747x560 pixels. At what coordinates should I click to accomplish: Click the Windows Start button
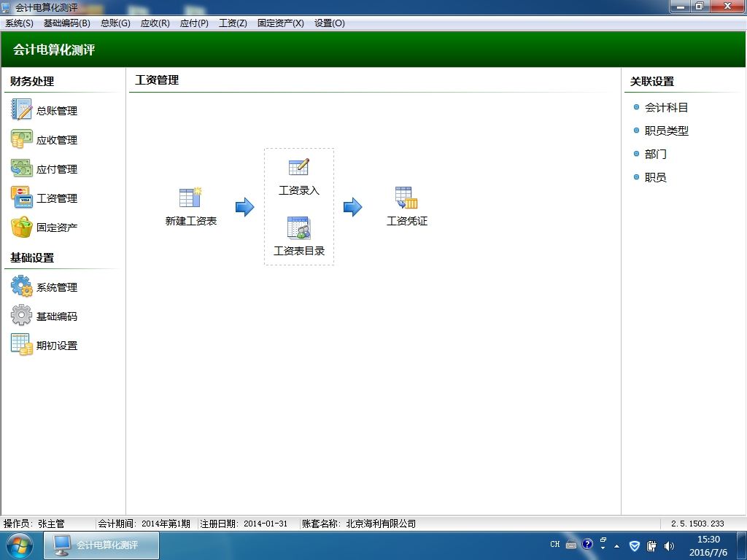coord(20,545)
